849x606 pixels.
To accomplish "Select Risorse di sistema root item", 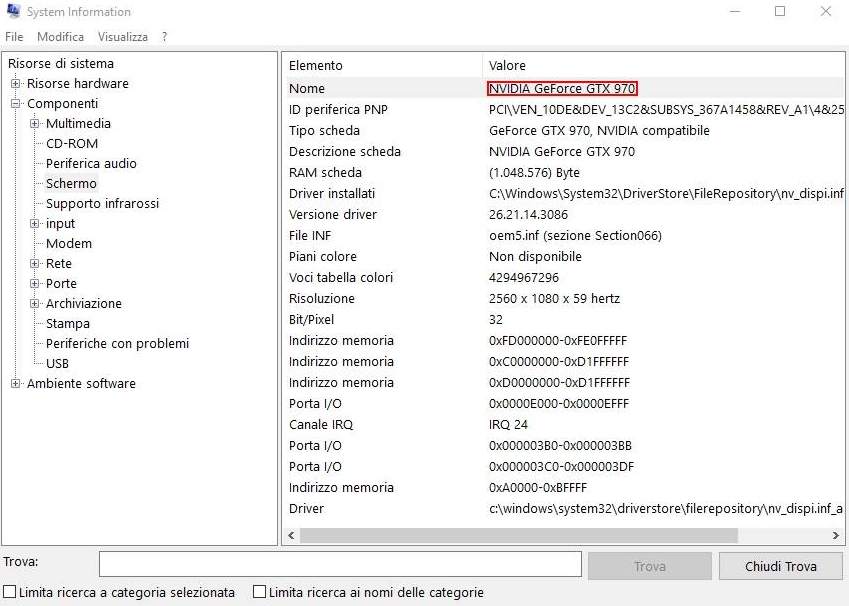I will [x=61, y=63].
